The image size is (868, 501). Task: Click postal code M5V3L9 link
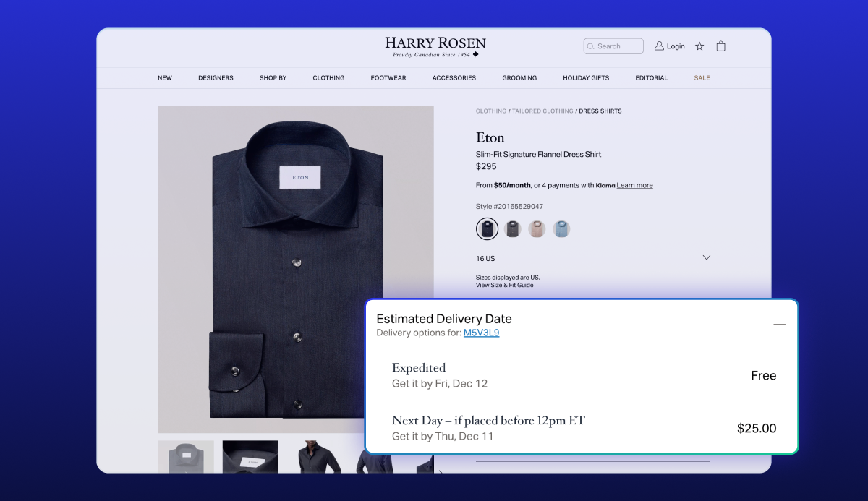pyautogui.click(x=481, y=333)
